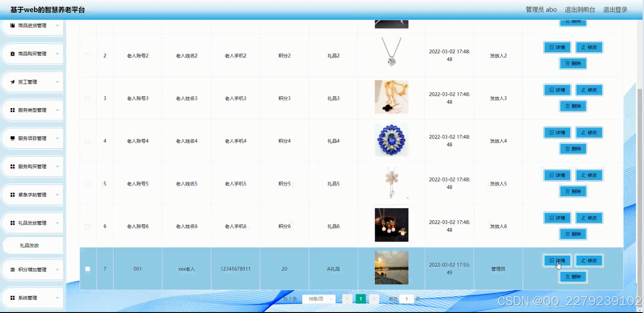Click the 服务项目管理 sidebar icon

pos(13,138)
